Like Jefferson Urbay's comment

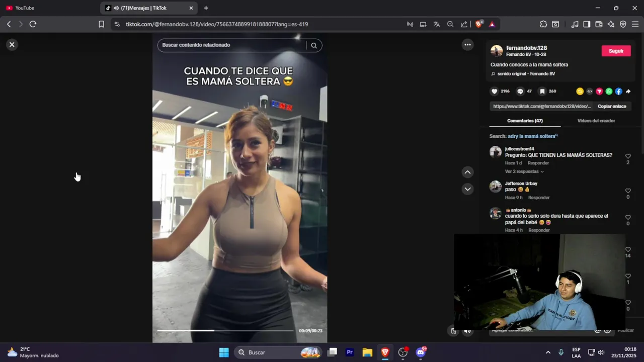(x=628, y=191)
